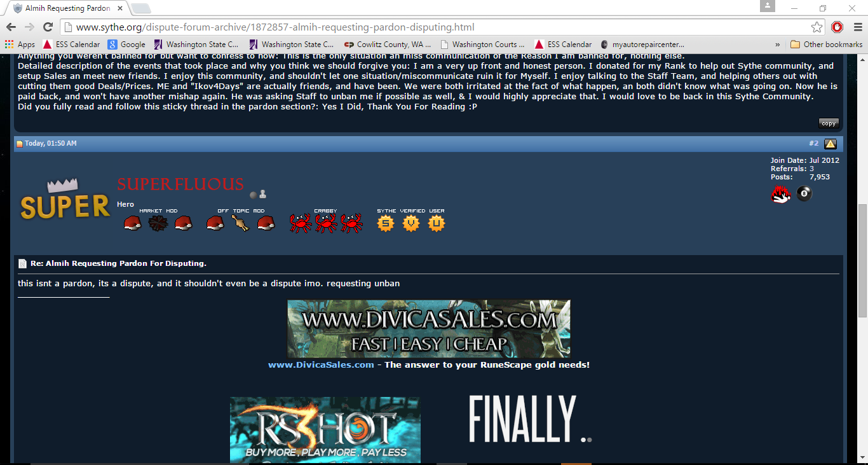Select the Almih Requesting Pardon tab

pyautogui.click(x=67, y=8)
